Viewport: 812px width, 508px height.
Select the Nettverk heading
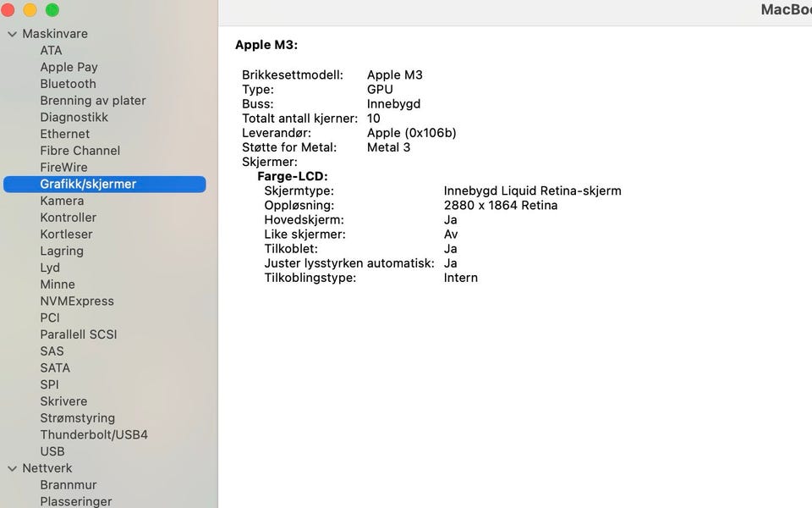(x=47, y=468)
